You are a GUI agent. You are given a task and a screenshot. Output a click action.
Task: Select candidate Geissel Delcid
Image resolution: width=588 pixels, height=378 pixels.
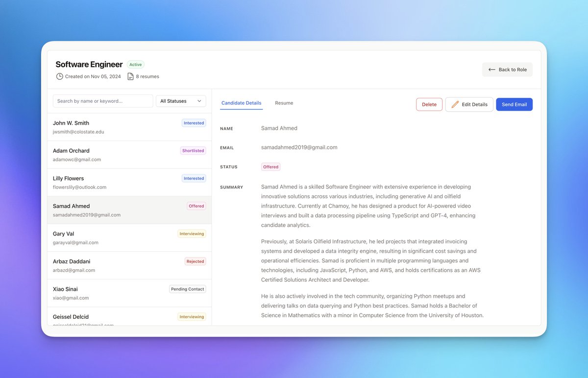coord(129,317)
